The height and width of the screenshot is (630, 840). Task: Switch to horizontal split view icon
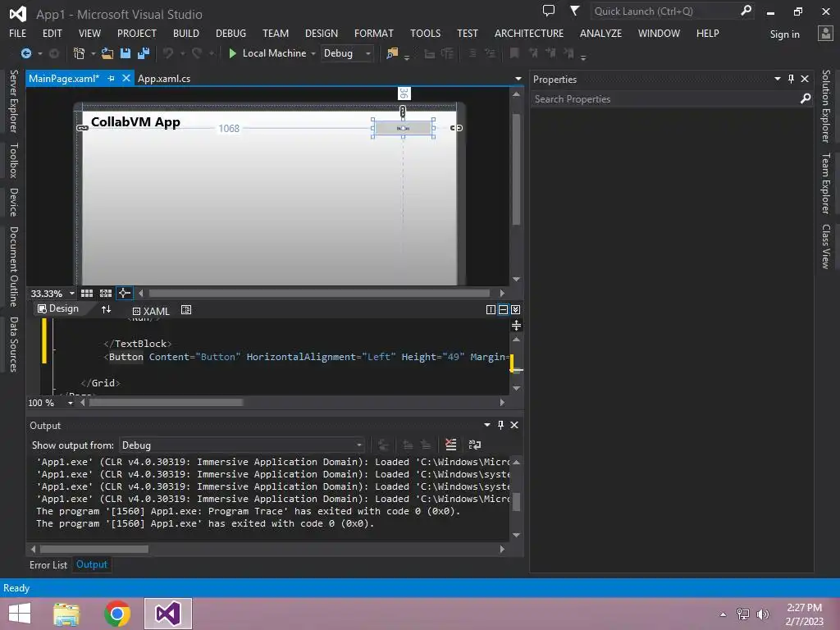(503, 309)
